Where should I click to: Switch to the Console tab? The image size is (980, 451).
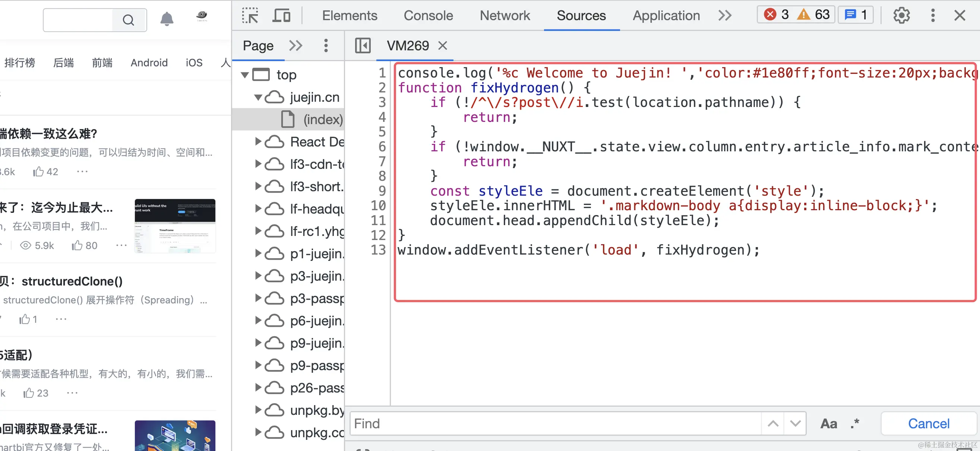click(x=428, y=16)
